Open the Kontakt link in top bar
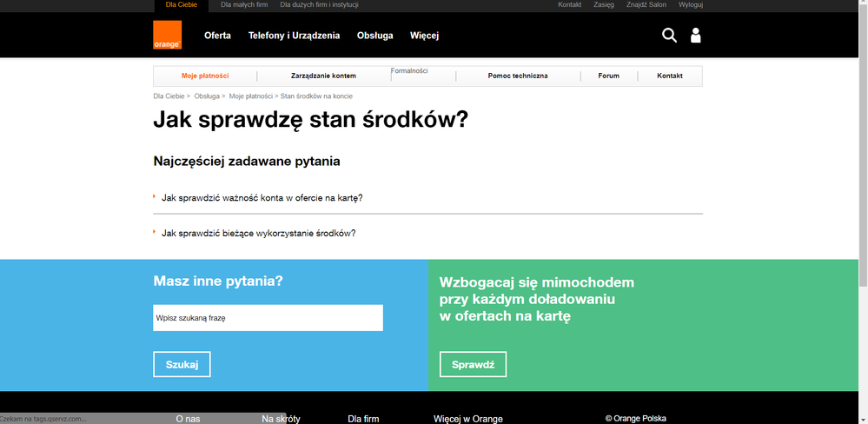This screenshot has width=868, height=424. click(570, 5)
